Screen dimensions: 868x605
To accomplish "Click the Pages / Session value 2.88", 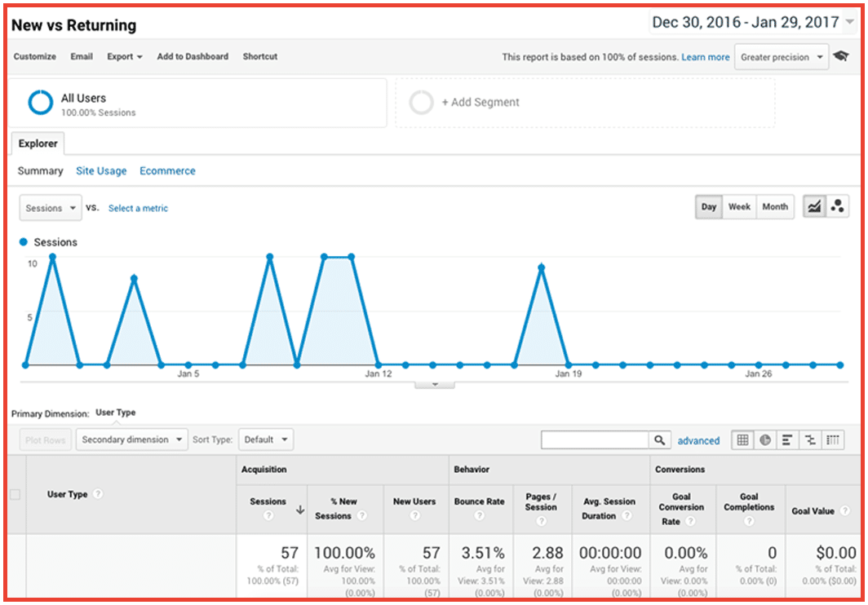I will click(x=547, y=553).
